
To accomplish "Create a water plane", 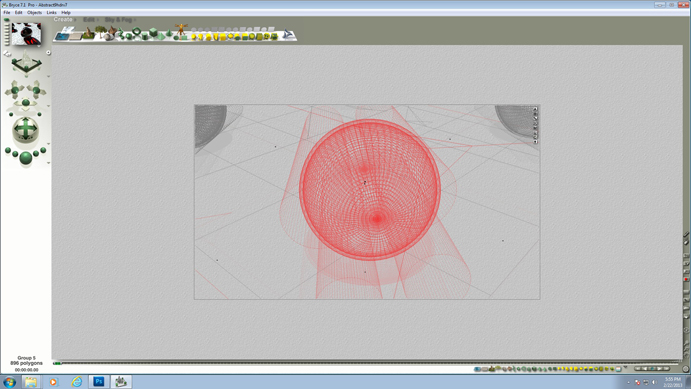I will click(x=62, y=37).
